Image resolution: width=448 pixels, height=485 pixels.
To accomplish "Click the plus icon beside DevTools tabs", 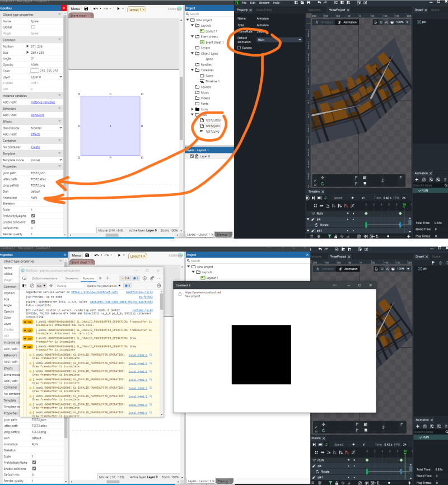I will 108,278.
